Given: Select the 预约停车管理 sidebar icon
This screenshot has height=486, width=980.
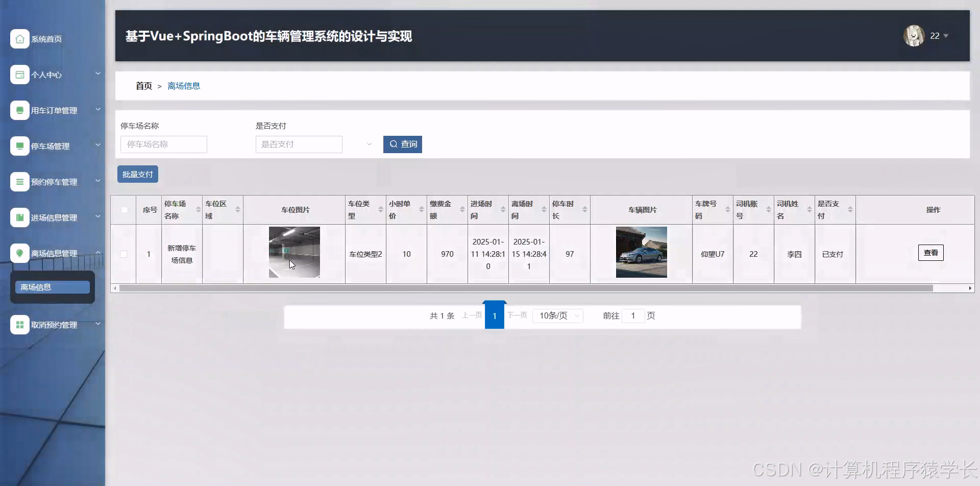Looking at the screenshot, I should [19, 182].
